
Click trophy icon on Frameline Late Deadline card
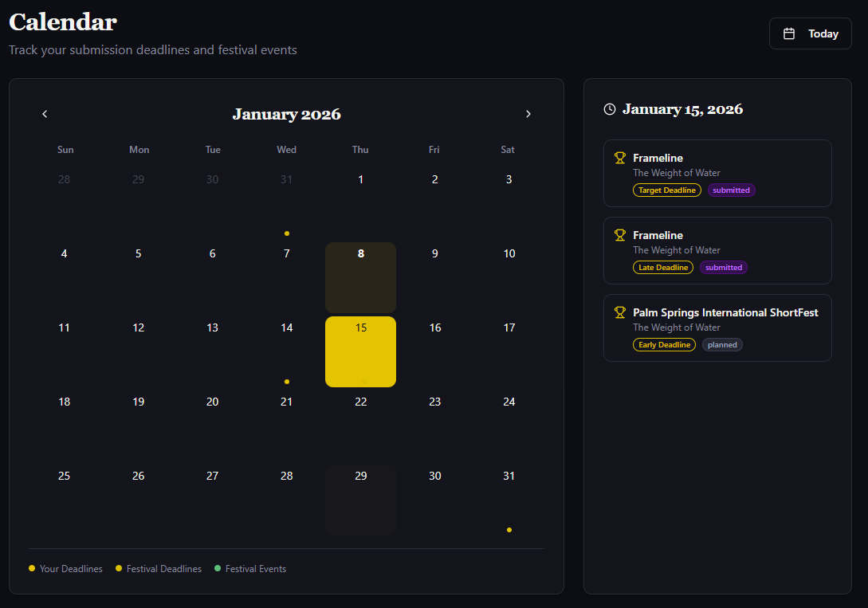coord(620,235)
